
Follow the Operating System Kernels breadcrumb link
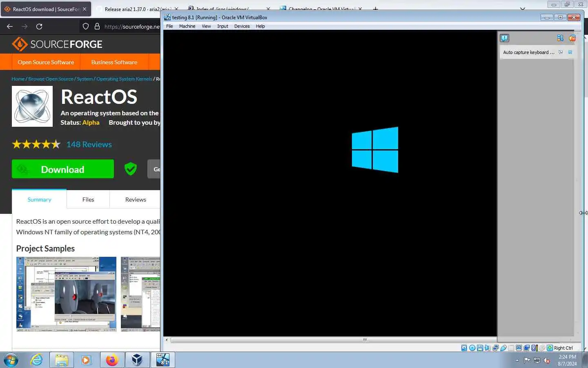pyautogui.click(x=124, y=79)
